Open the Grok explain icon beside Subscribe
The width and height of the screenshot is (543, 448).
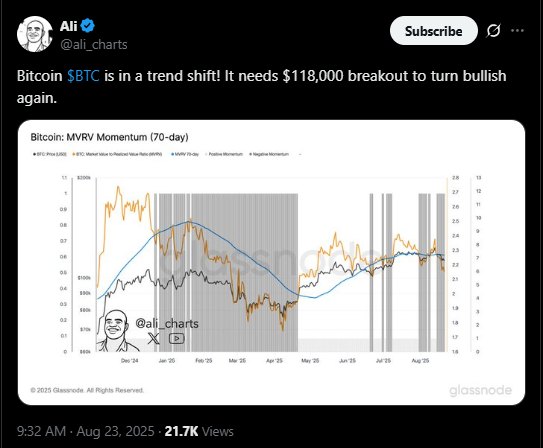tap(493, 31)
